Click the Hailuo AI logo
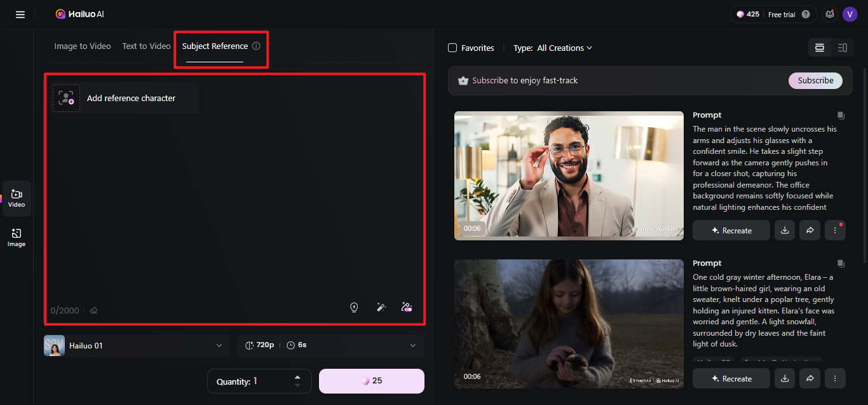 [80, 14]
